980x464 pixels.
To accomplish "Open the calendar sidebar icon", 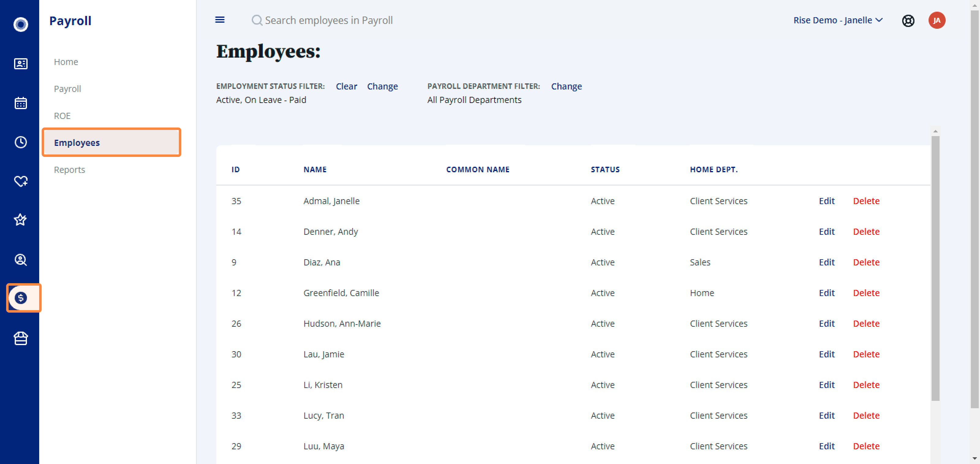I will click(x=21, y=103).
